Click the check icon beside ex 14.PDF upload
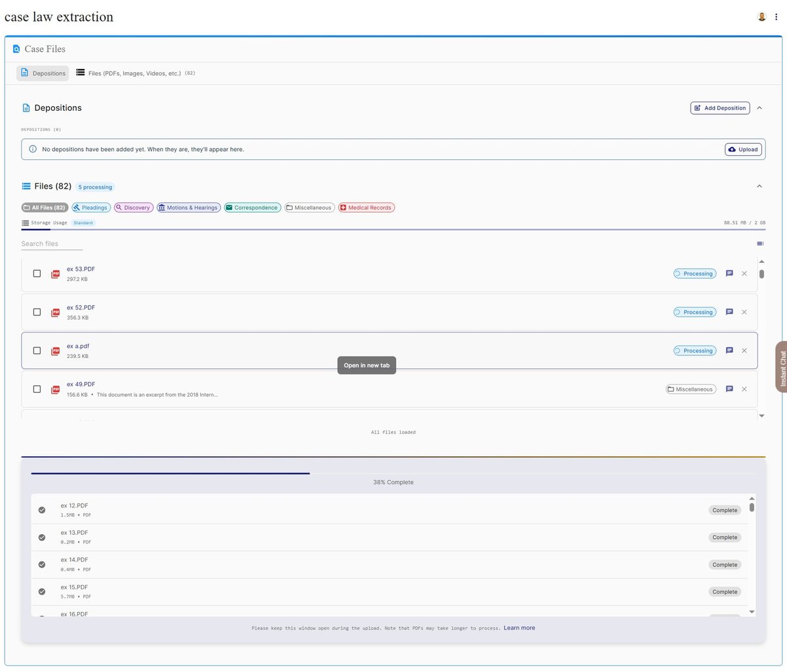This screenshot has width=787, height=672. coord(42,564)
